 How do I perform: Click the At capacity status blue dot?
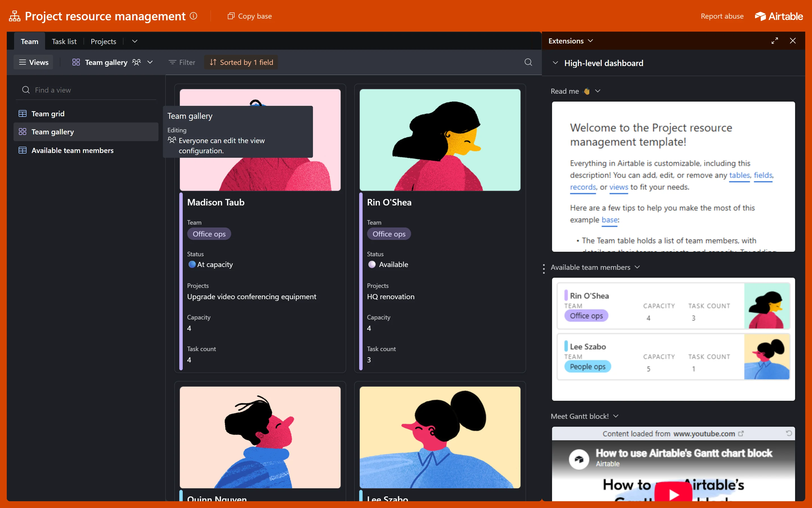(192, 264)
